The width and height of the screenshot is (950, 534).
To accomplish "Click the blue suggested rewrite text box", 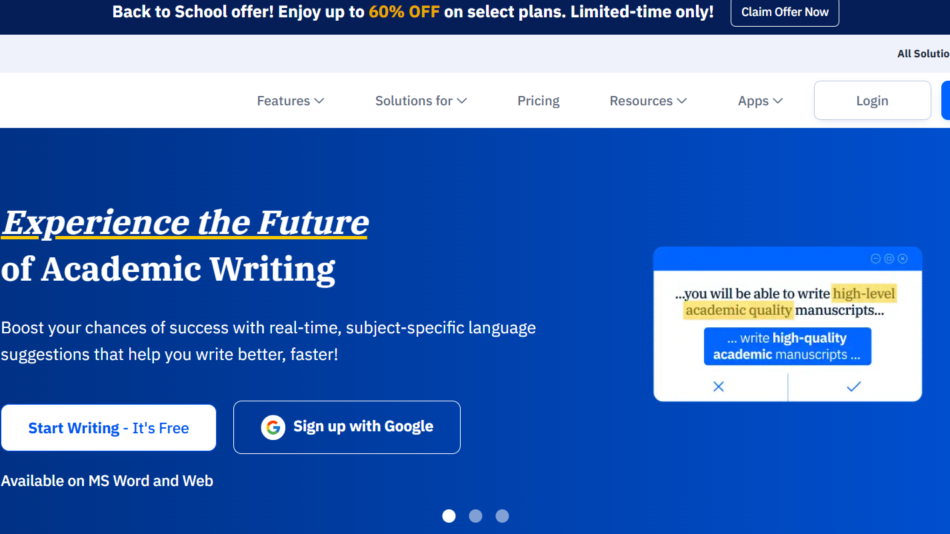I will 787,346.
